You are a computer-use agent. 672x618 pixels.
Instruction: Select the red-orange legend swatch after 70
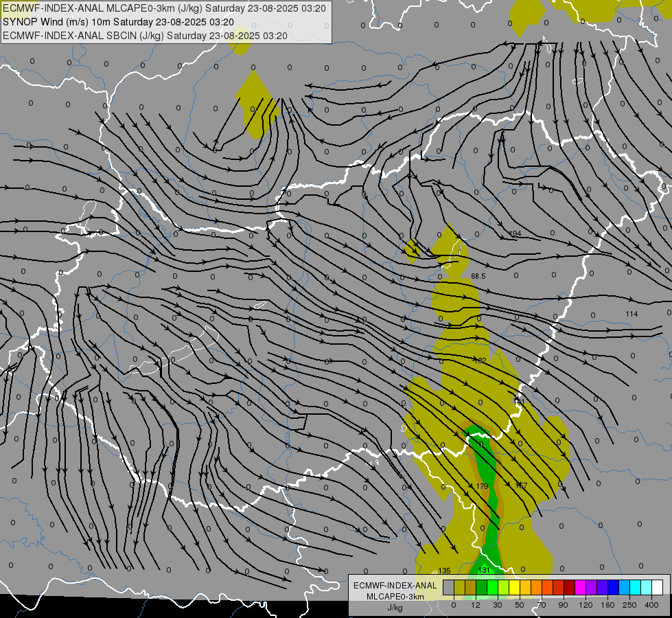(x=548, y=587)
